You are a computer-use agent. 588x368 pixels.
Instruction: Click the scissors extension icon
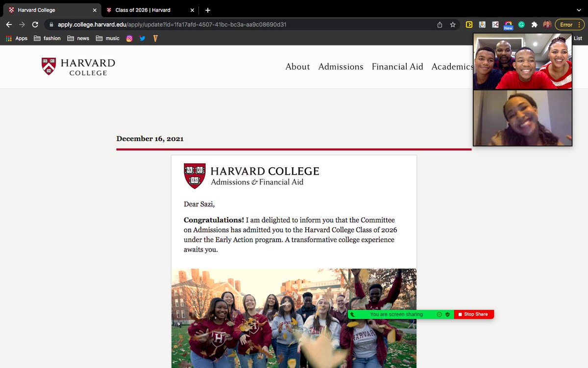coord(495,25)
